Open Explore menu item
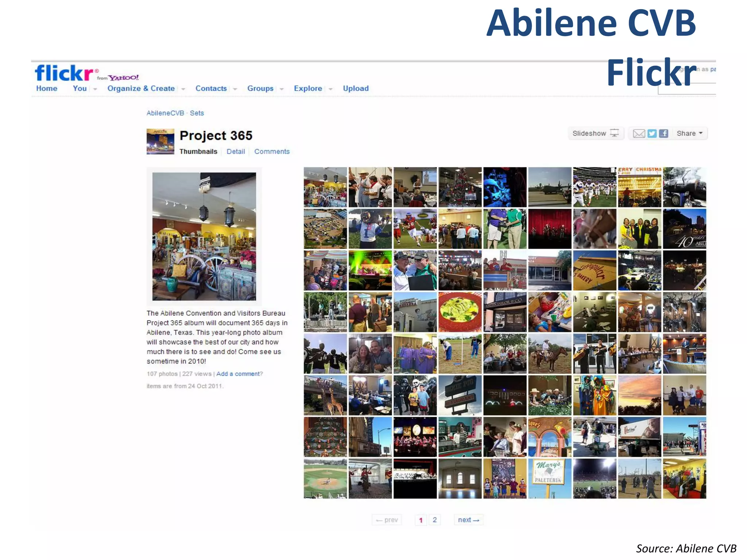The height and width of the screenshot is (560, 747). tap(308, 88)
